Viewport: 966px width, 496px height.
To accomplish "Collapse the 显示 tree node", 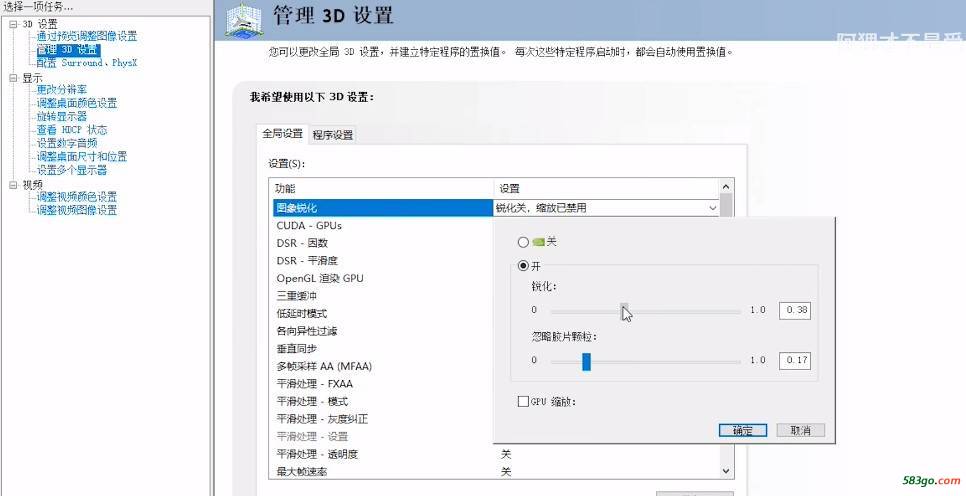I will (14, 78).
